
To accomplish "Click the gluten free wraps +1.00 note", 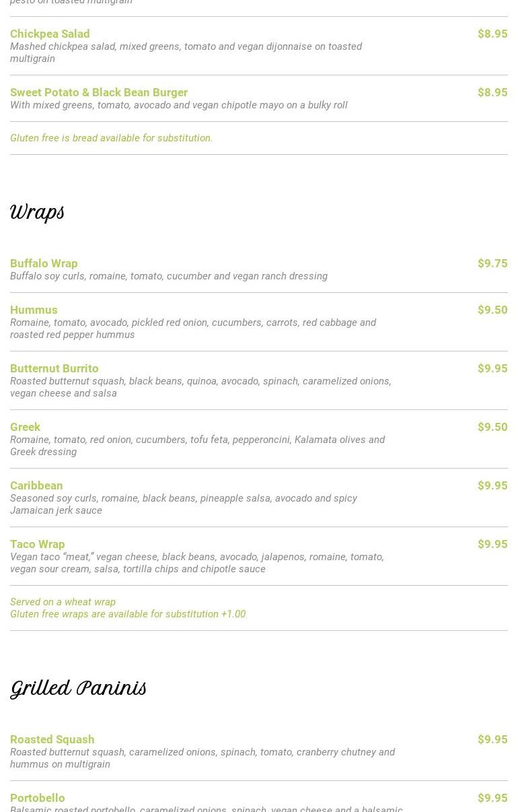I will click(x=128, y=614).
